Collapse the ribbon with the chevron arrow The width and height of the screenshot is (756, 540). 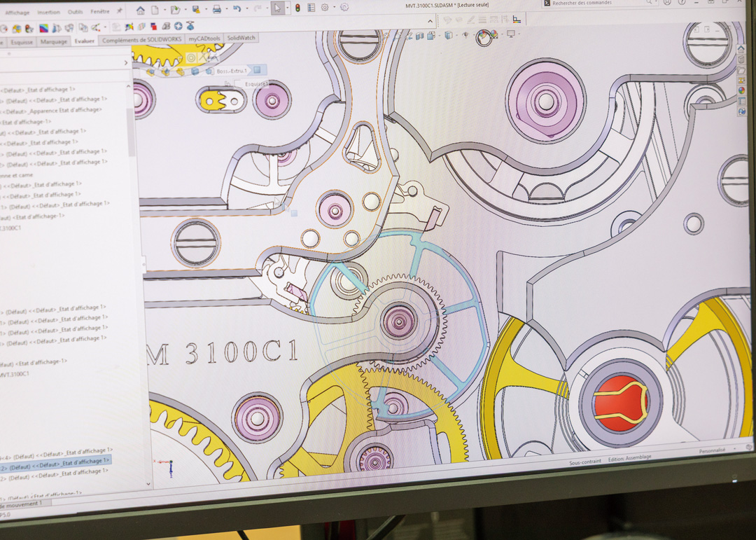(430, 21)
